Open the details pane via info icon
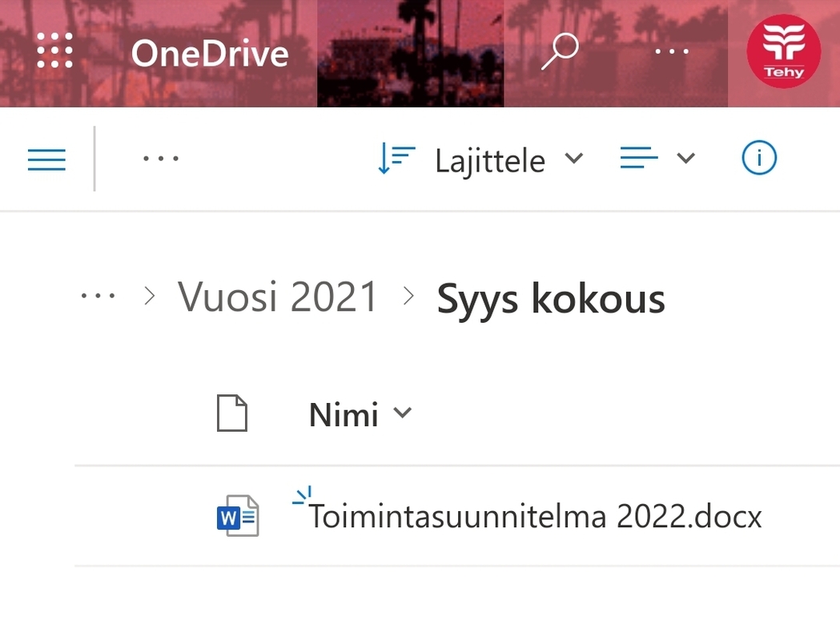This screenshot has width=840, height=641. 758,159
